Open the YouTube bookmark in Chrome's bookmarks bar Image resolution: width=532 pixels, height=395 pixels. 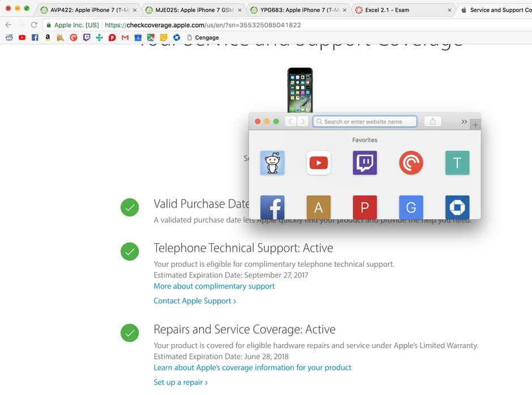[x=22, y=37]
